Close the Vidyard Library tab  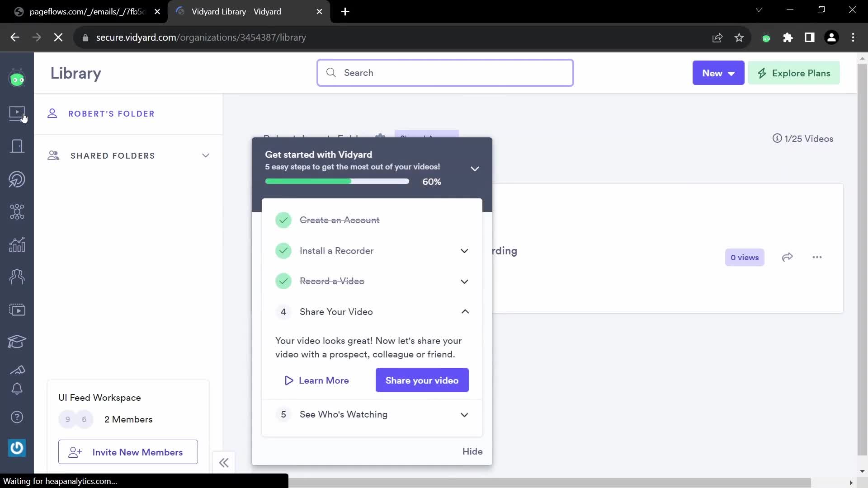pyautogui.click(x=320, y=12)
